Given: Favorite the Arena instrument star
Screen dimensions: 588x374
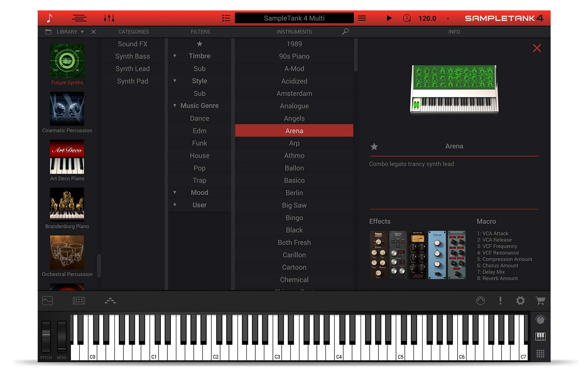Looking at the screenshot, I should pos(374,147).
